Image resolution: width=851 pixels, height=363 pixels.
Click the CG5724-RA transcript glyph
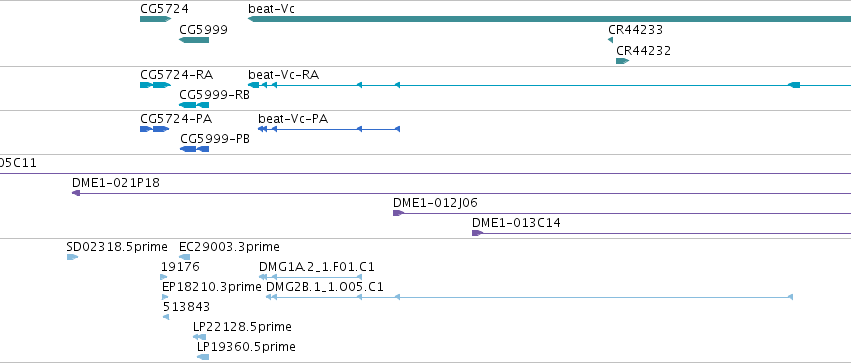pyautogui.click(x=156, y=85)
